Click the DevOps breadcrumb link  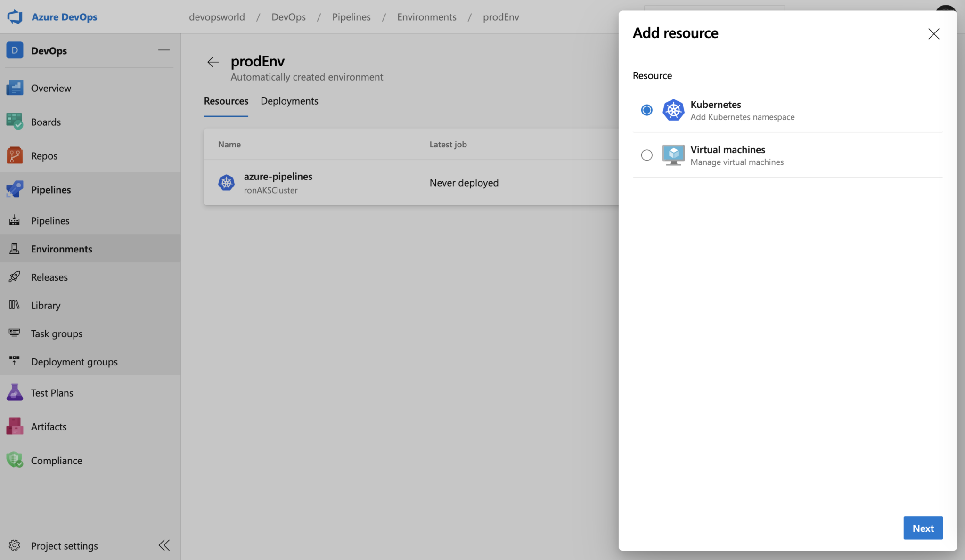(288, 17)
